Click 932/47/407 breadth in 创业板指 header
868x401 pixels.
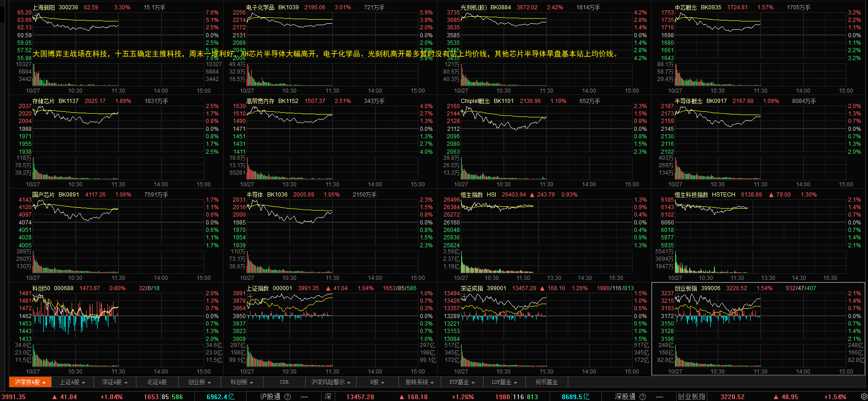(801, 288)
